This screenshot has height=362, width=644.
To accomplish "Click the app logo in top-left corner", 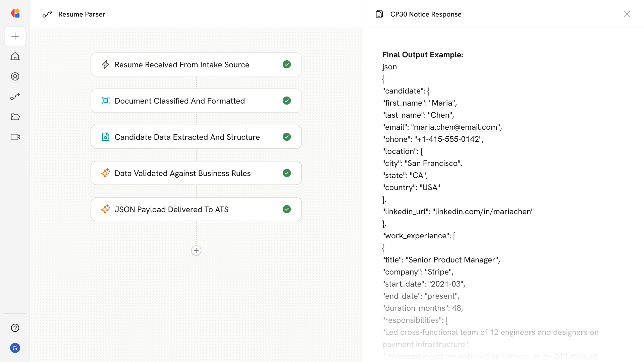I will coord(15,13).
